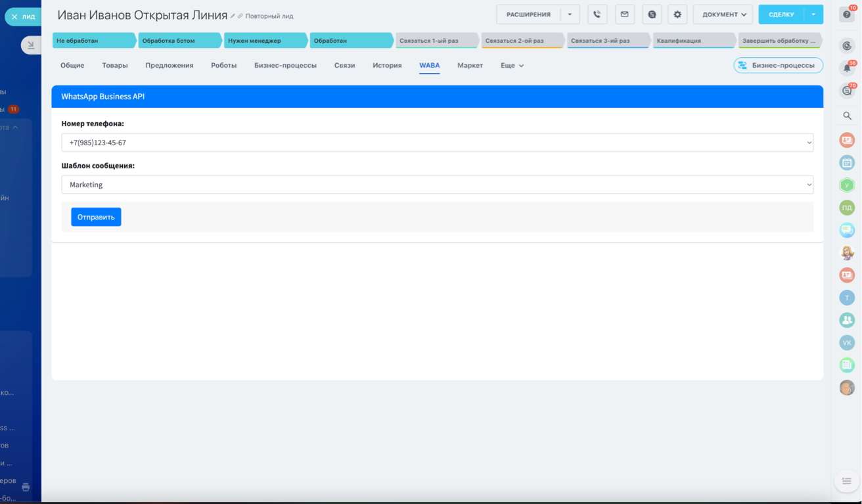The height and width of the screenshot is (504, 862).
Task: Open the settings gear icon
Action: pos(677,14)
